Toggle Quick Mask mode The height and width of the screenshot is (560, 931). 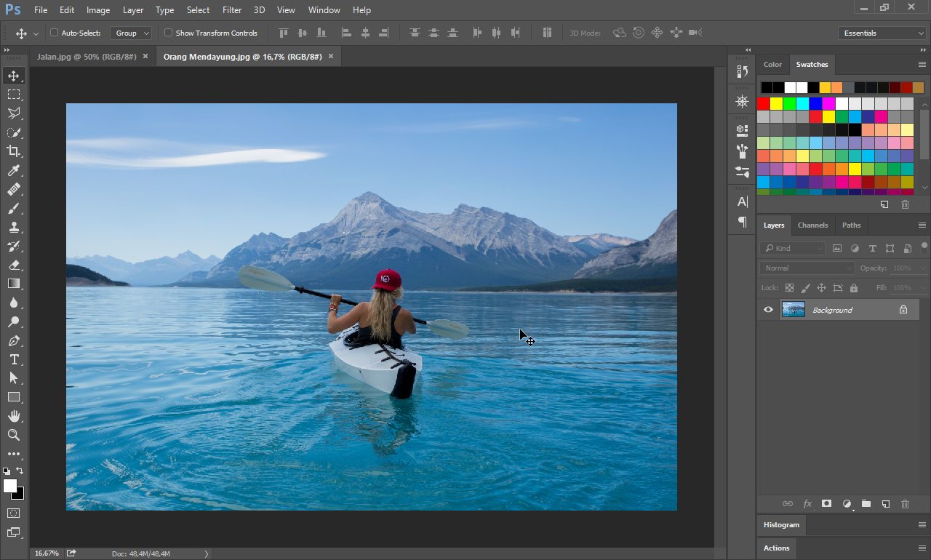14,513
